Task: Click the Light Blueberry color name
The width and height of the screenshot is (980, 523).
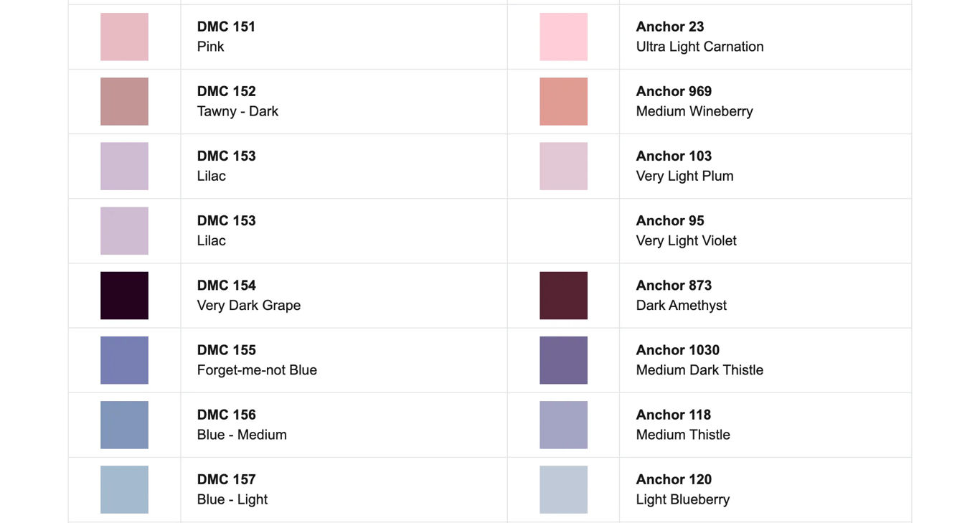Action: (682, 499)
